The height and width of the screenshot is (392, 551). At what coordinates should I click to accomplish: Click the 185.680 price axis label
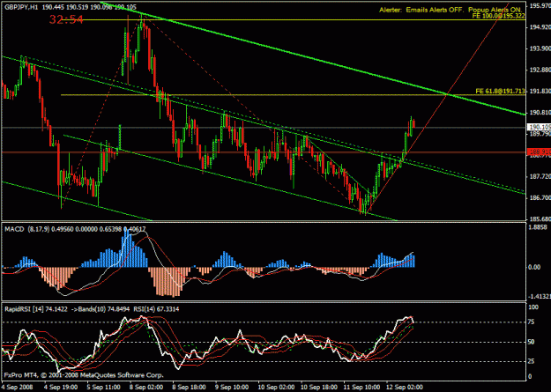(x=540, y=218)
